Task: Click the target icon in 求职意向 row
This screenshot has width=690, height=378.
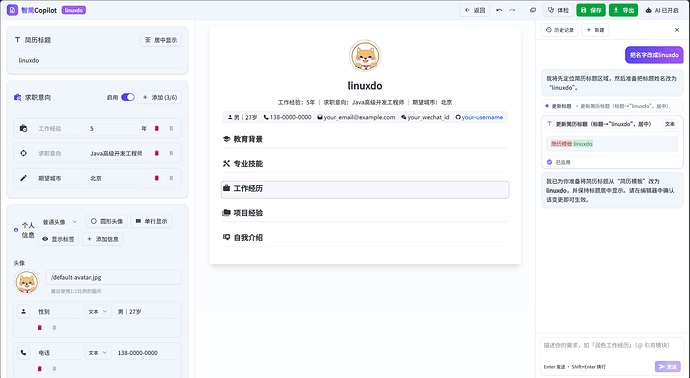Action: [23, 153]
